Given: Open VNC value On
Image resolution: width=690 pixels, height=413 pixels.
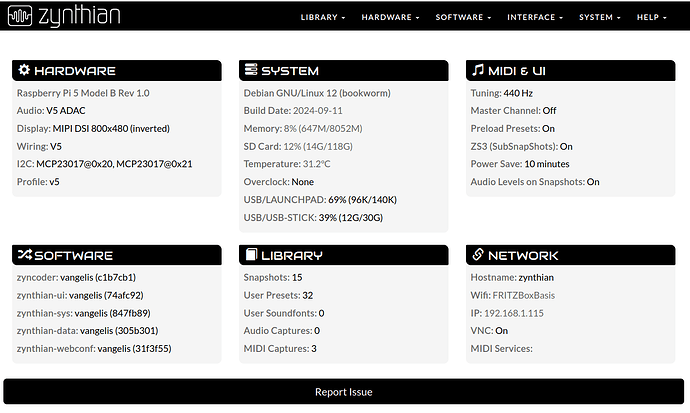Looking at the screenshot, I should point(501,330).
